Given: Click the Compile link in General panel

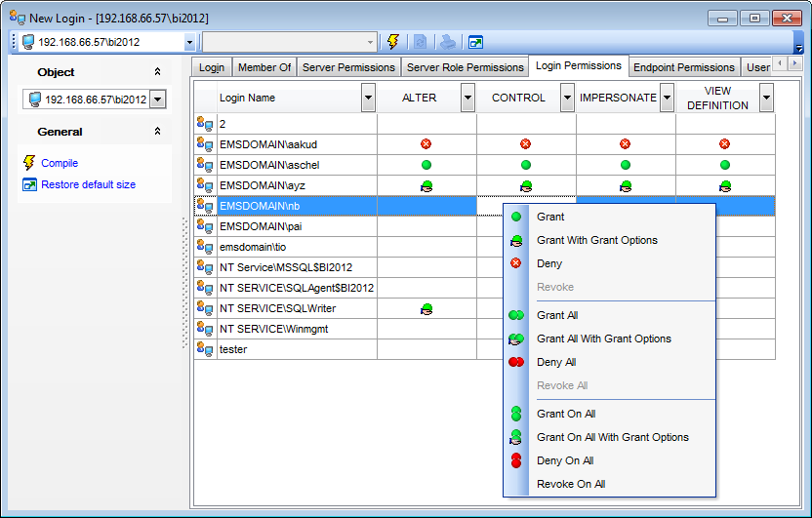Looking at the screenshot, I should [x=60, y=163].
